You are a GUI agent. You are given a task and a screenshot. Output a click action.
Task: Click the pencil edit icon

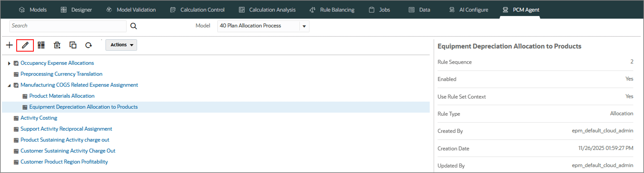(x=25, y=45)
